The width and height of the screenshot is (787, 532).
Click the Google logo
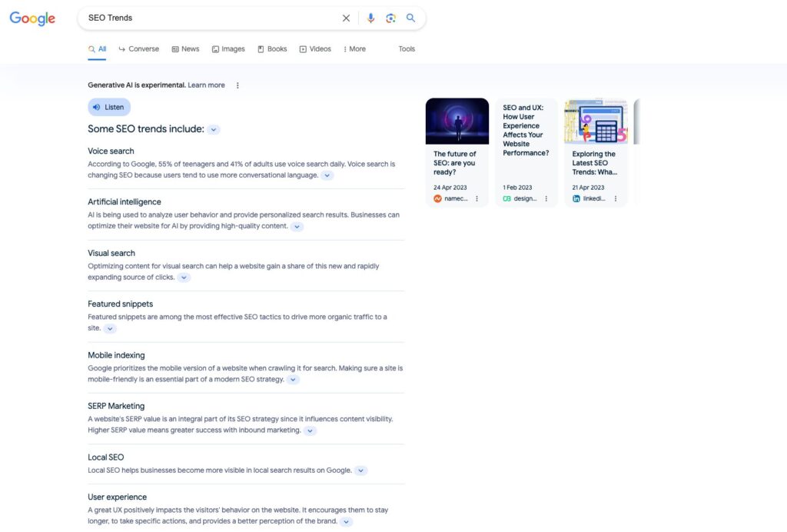tap(32, 18)
